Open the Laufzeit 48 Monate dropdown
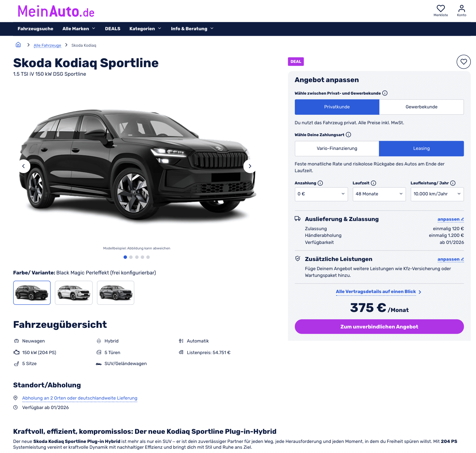The width and height of the screenshot is (476, 453). (379, 194)
